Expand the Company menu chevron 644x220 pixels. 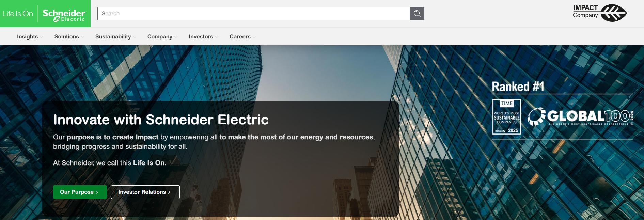tap(176, 37)
